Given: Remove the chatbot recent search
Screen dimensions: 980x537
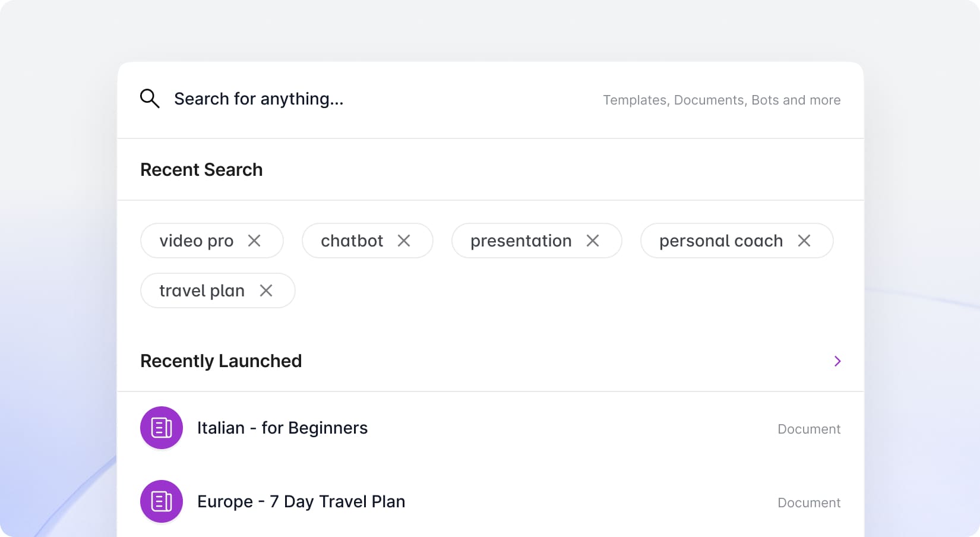Looking at the screenshot, I should [404, 241].
